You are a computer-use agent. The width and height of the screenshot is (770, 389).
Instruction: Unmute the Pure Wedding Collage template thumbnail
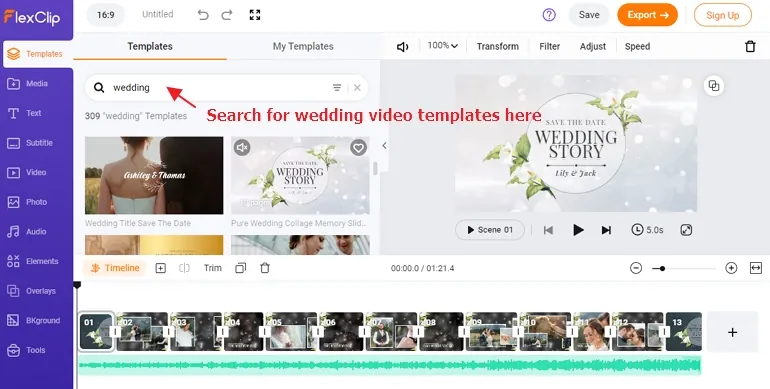242,147
